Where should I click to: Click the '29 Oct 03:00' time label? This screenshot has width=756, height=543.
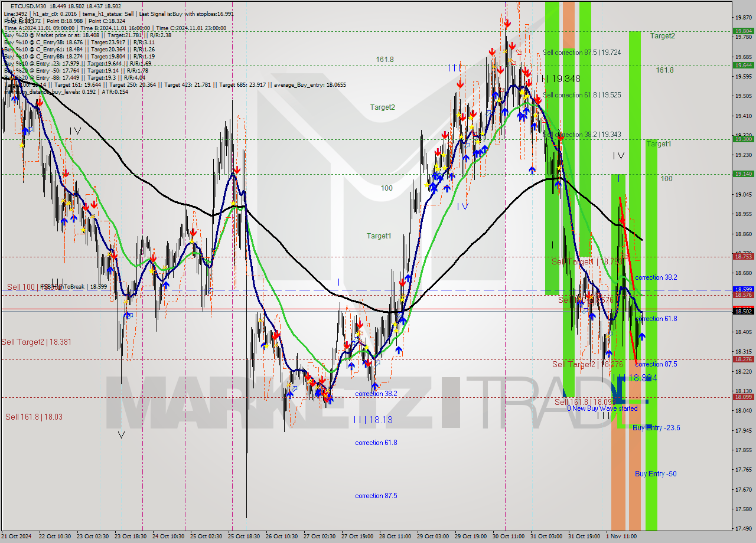point(434,537)
